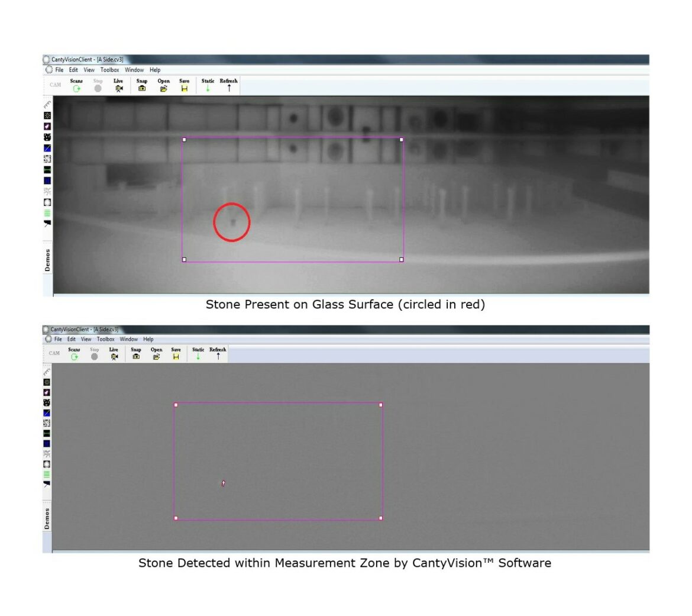Open the Window menu in bottom window

coord(128,339)
